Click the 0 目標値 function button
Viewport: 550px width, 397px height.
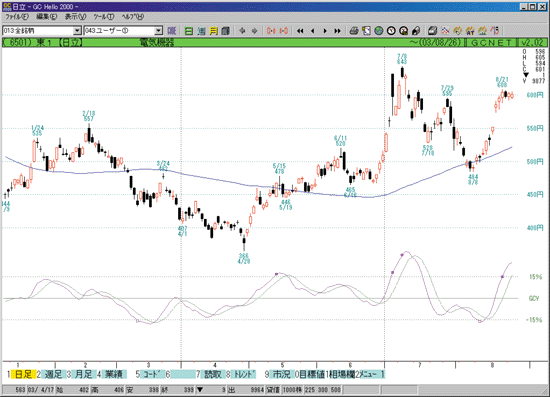pos(310,374)
